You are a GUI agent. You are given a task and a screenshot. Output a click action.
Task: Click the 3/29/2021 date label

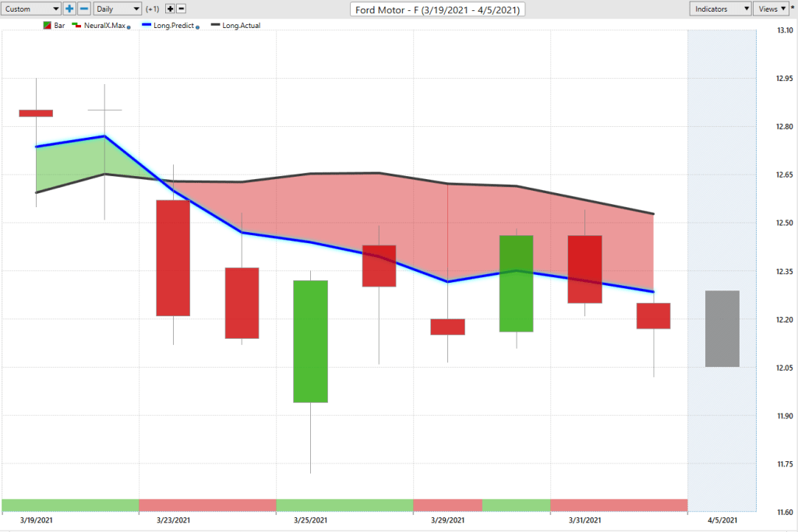[x=448, y=520]
